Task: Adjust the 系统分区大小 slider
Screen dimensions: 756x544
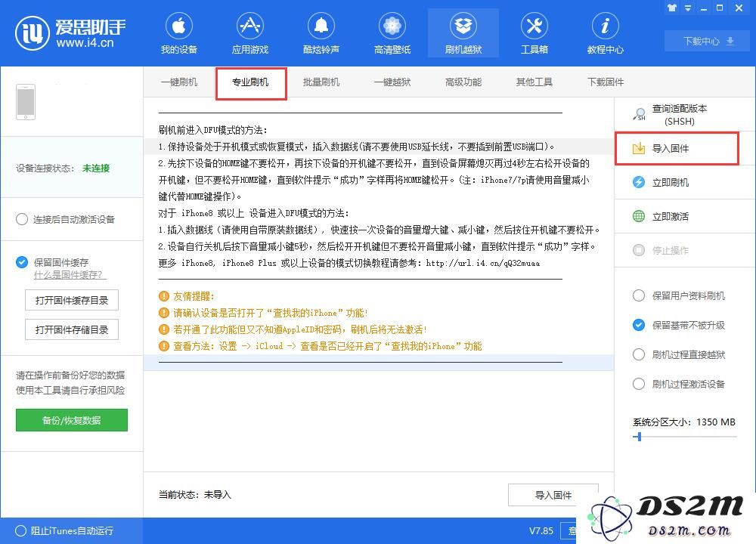Action: tap(639, 437)
